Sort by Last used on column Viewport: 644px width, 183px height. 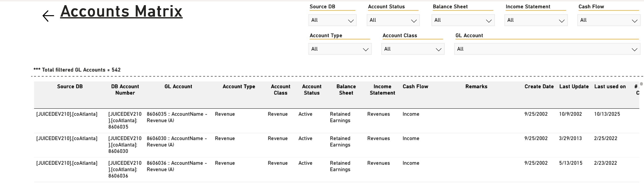(610, 87)
